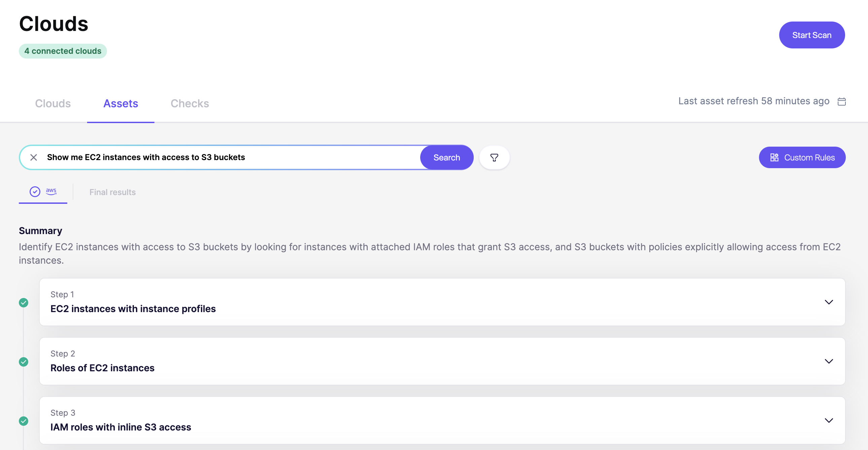Switch to the Clouds tab
The image size is (868, 450).
point(53,103)
